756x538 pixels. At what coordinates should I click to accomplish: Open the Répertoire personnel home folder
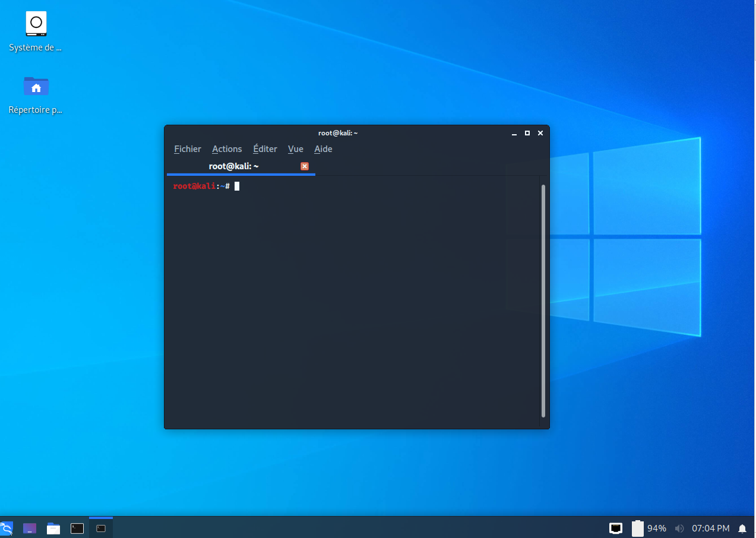(36, 87)
